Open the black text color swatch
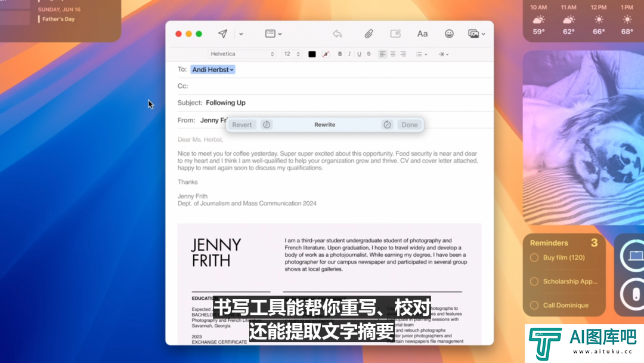The height and width of the screenshot is (363, 644). pos(312,54)
